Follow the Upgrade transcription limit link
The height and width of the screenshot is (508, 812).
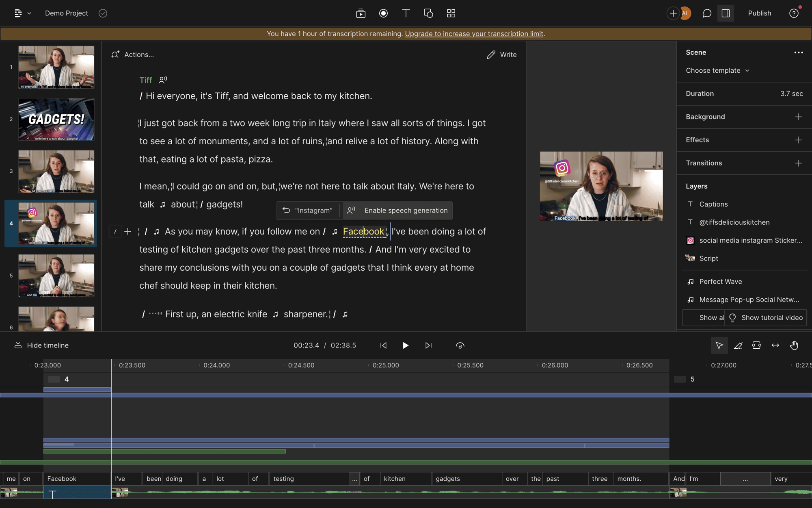click(x=474, y=34)
